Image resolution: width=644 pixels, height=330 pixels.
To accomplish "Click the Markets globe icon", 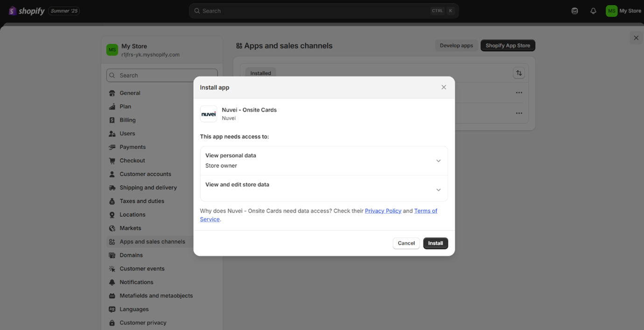I will coord(112,228).
